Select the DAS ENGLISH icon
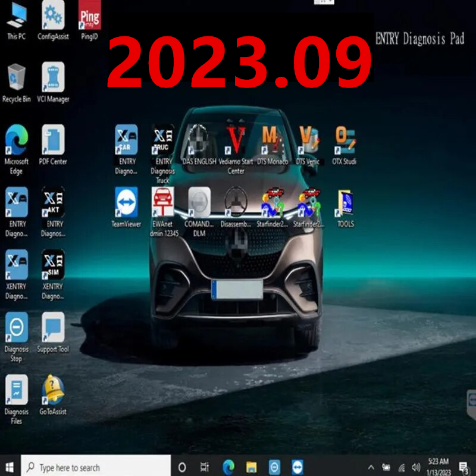 199,145
